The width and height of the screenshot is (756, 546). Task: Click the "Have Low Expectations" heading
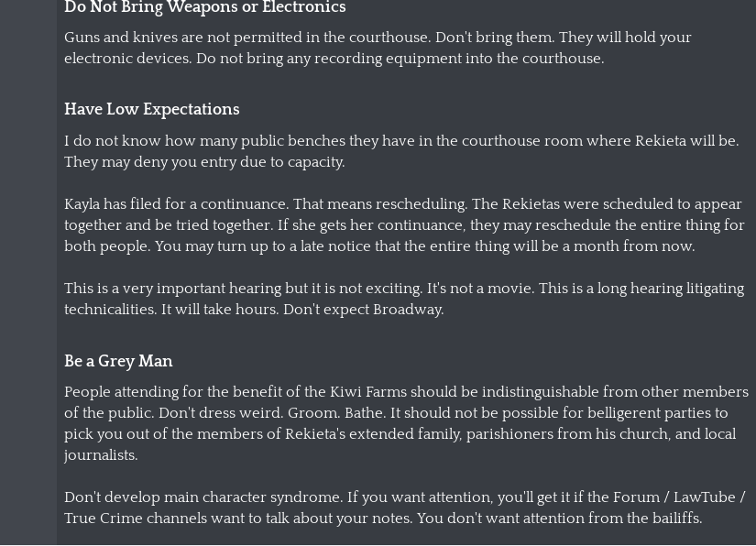[151, 110]
